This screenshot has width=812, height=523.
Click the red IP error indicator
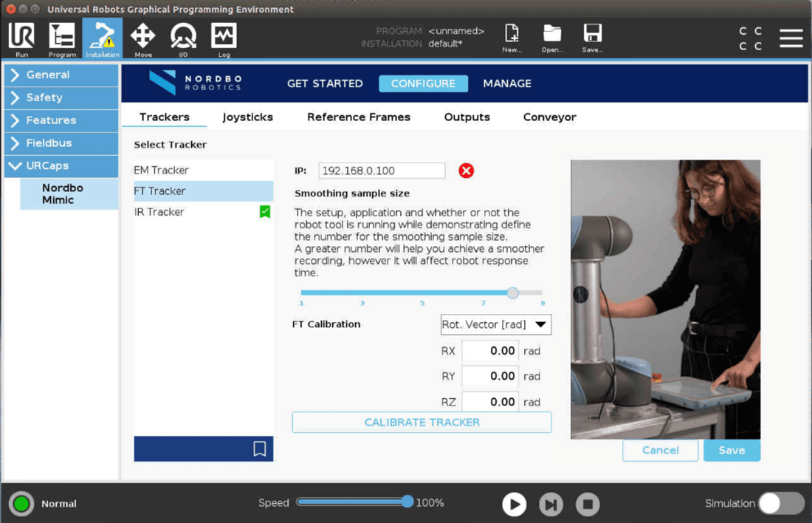coord(466,171)
